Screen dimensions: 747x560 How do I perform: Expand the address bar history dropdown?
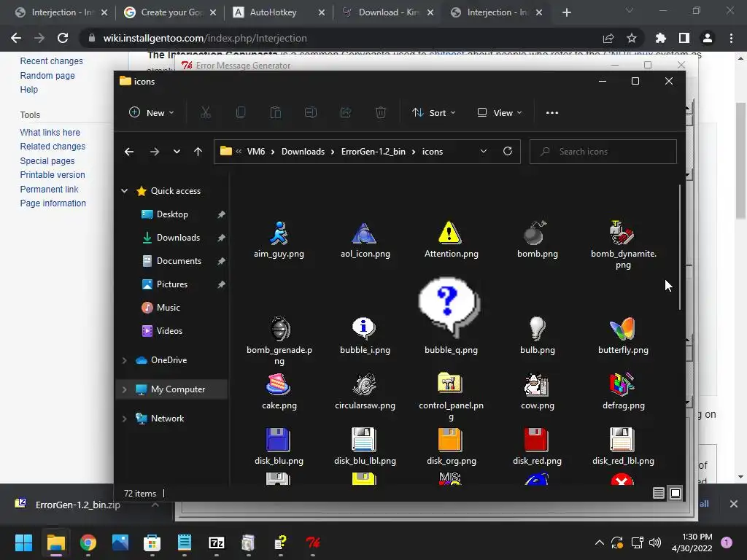pyautogui.click(x=484, y=151)
